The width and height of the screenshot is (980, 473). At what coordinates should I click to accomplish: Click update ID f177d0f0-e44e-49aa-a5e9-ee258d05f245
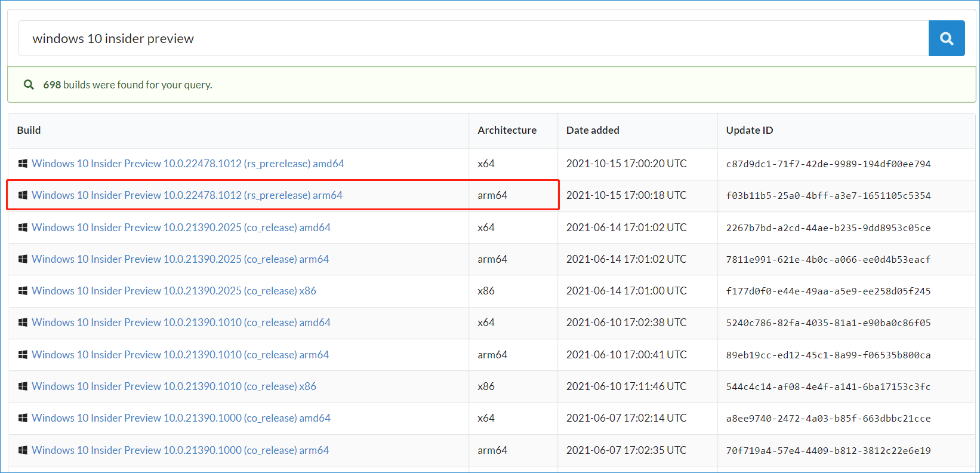828,291
